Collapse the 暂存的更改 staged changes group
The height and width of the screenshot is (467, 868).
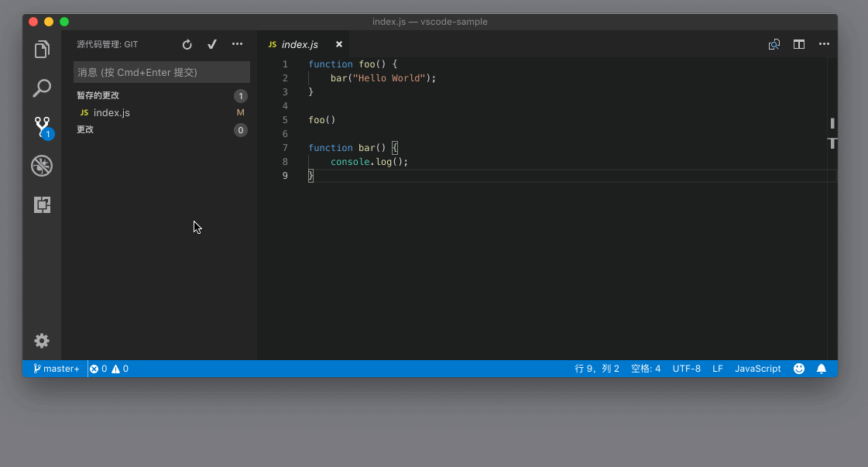coord(98,95)
